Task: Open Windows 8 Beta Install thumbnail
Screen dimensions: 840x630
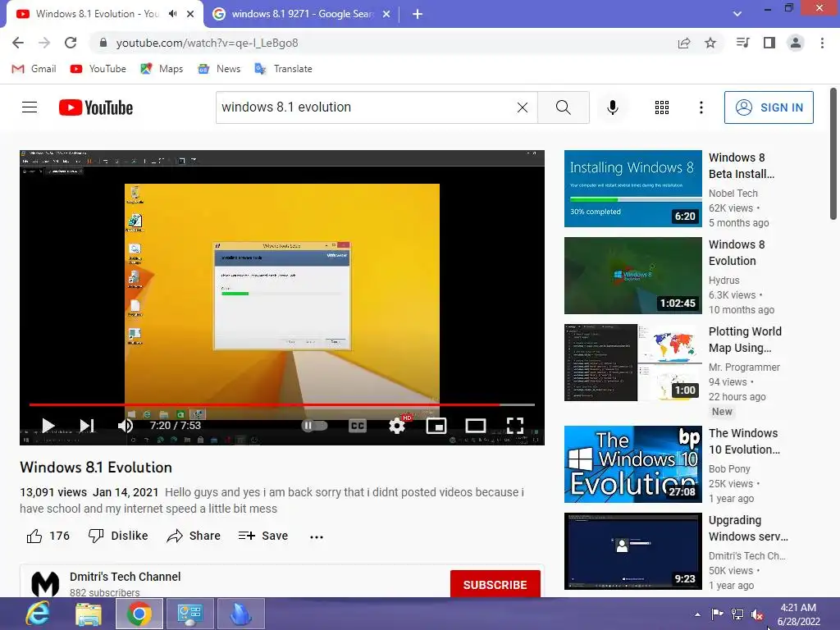Action: [632, 189]
